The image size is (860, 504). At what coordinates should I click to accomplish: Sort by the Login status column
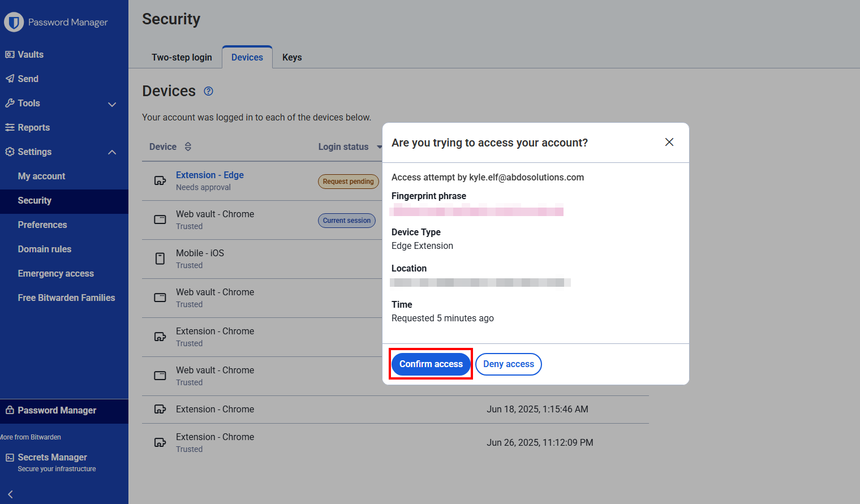tap(350, 147)
